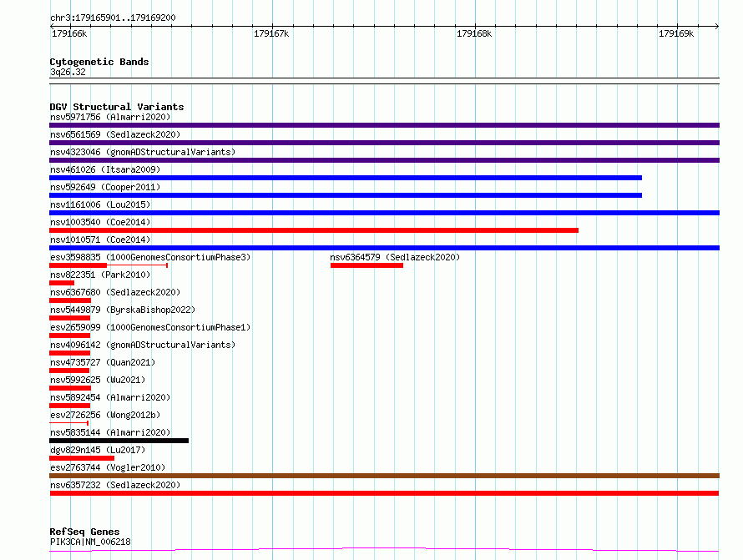
Task: Click the nsv5992625 (Wu2021) label
Action: tap(98, 380)
